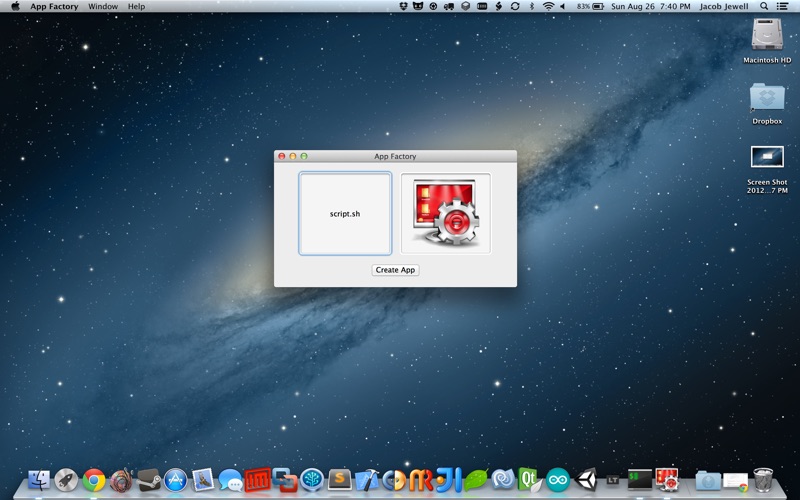Image resolution: width=800 pixels, height=500 pixels.
Task: Open the App Store dock icon
Action: point(176,480)
